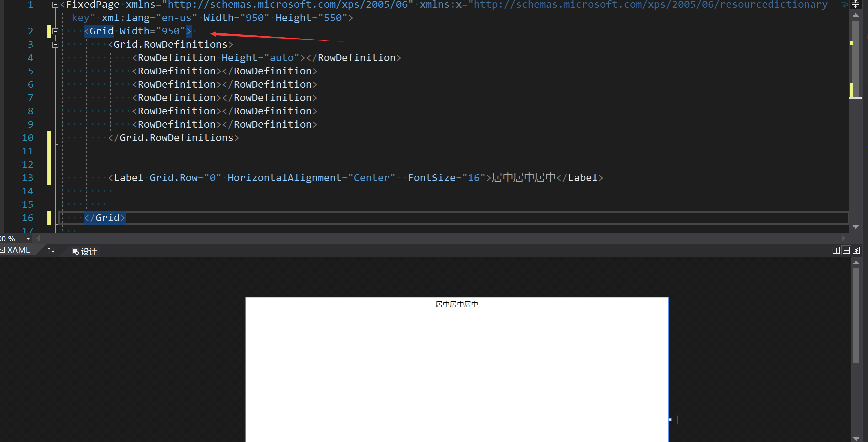This screenshot has width=868, height=442.
Task: Collapse the Grid element on line 2
Action: click(x=55, y=31)
